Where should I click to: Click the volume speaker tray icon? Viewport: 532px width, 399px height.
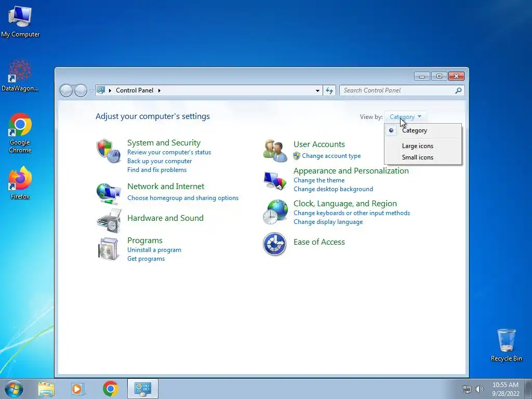[480, 389]
